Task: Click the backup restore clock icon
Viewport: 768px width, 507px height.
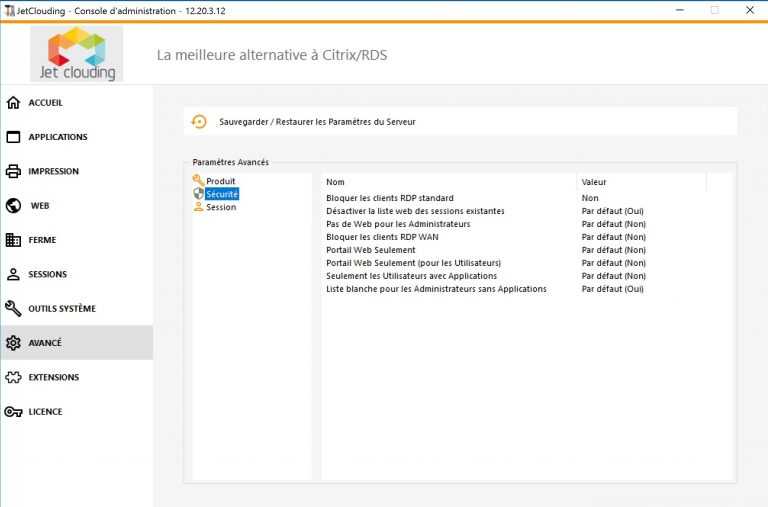Action: (199, 121)
